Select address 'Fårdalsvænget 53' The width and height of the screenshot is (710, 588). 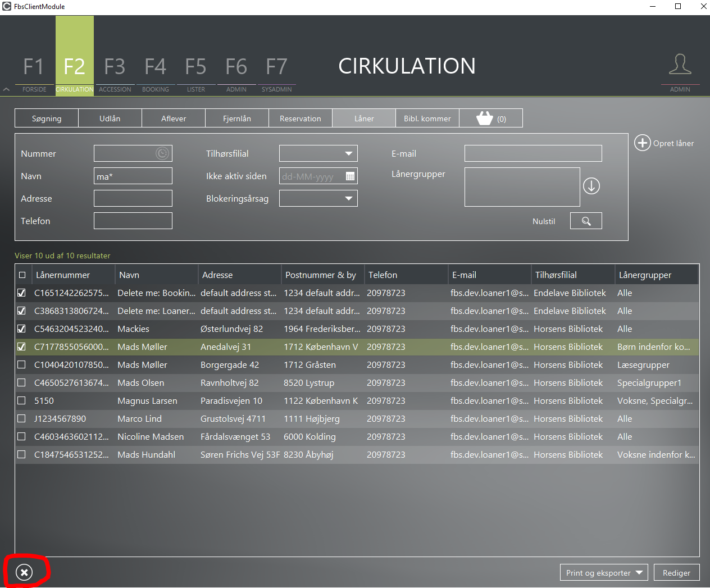point(235,436)
